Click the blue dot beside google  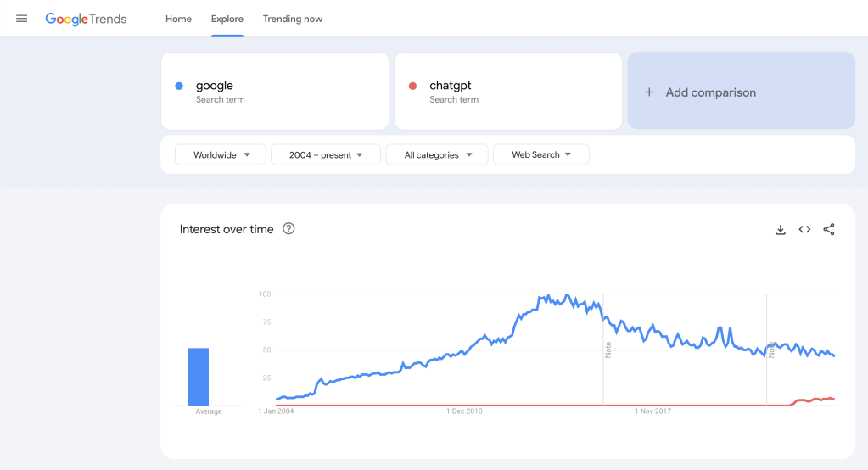[179, 86]
